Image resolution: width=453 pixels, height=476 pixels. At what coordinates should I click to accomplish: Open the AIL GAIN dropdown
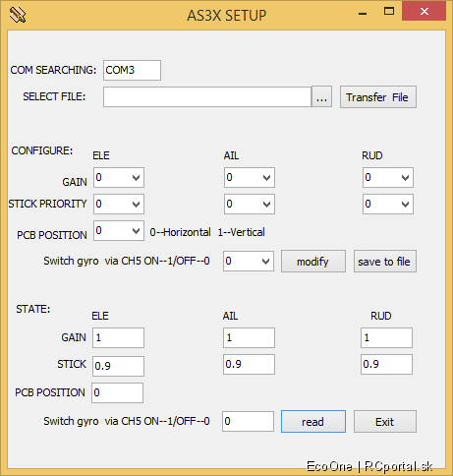pos(250,178)
